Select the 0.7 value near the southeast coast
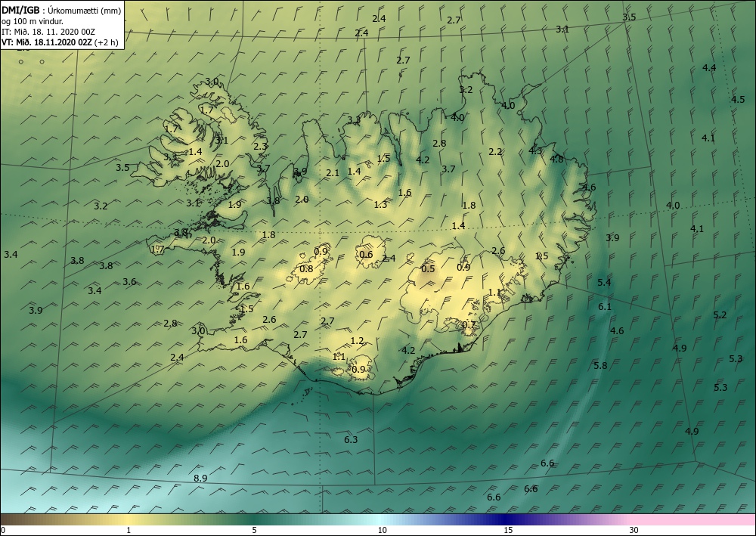756x536 pixels. coord(469,325)
